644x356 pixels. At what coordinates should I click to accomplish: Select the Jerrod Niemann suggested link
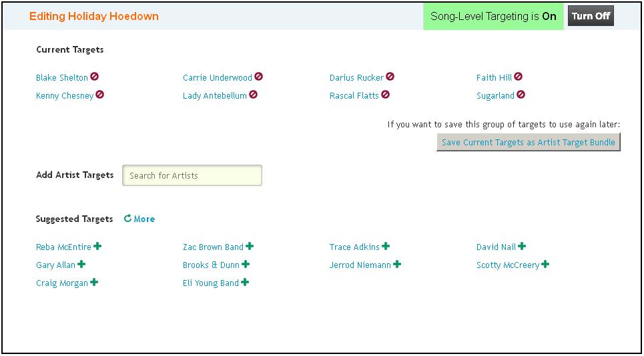tap(360, 265)
